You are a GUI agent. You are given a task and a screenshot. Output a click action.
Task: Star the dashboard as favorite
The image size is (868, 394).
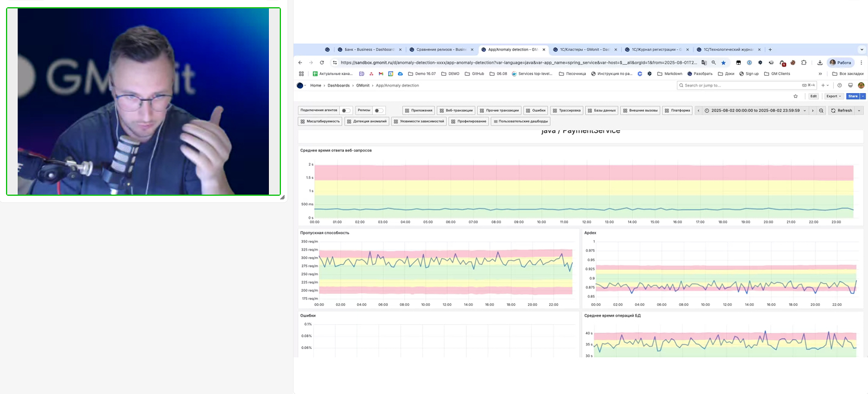pos(795,96)
